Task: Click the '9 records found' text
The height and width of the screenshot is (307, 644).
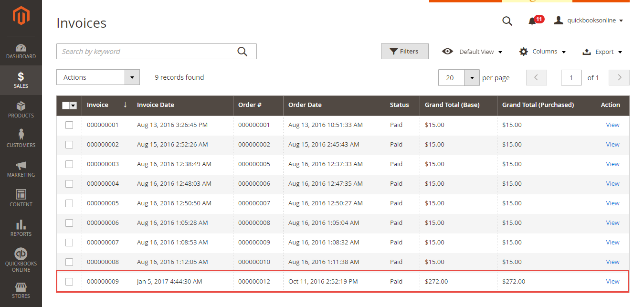Action: [x=179, y=77]
